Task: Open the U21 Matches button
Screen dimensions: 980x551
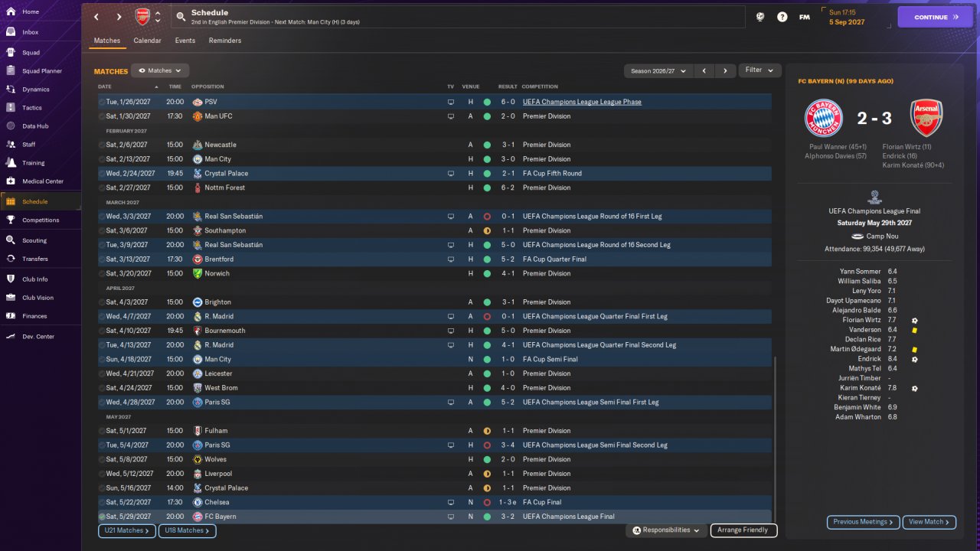Action: click(127, 530)
